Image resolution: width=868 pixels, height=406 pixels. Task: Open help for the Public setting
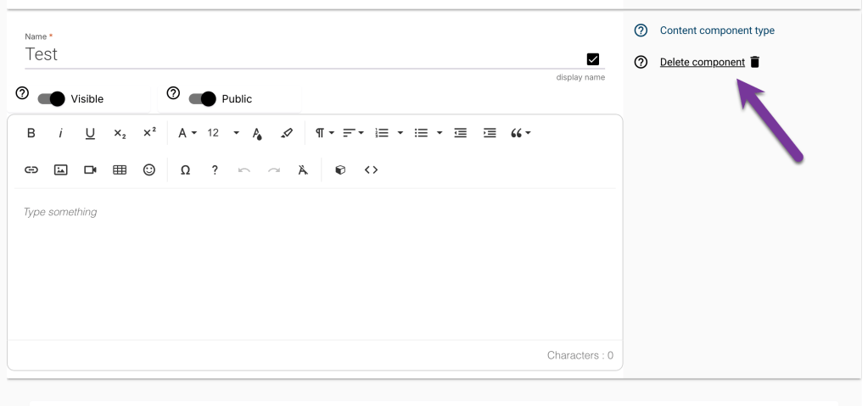tap(173, 93)
